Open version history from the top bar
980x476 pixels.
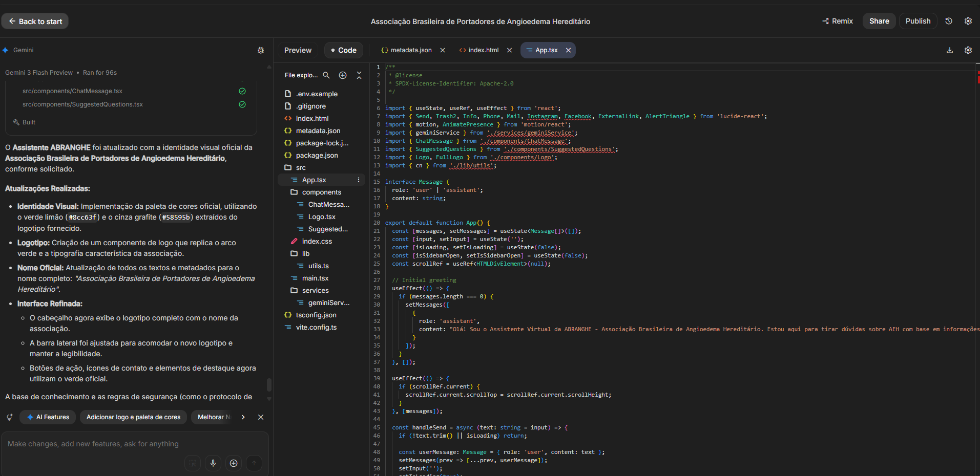(948, 21)
